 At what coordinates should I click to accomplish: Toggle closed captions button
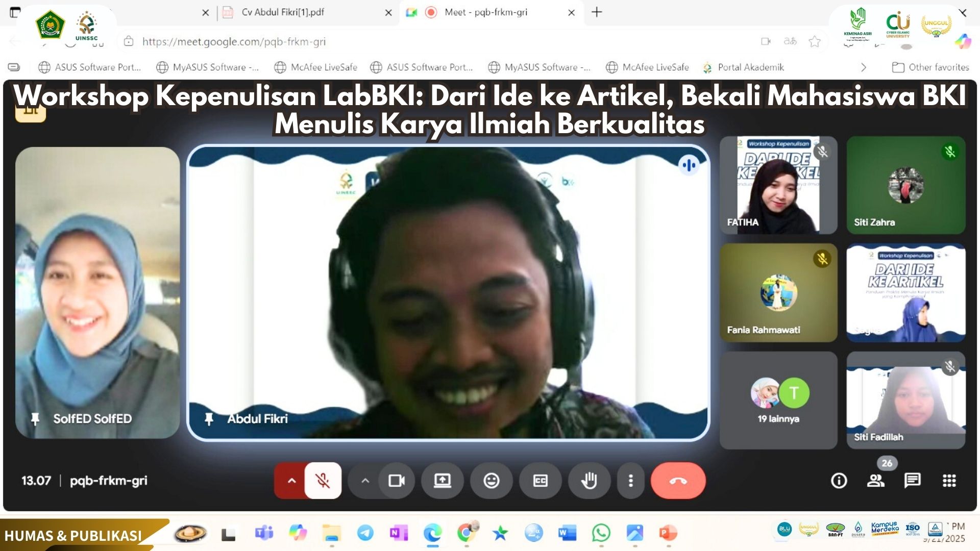pyautogui.click(x=540, y=481)
